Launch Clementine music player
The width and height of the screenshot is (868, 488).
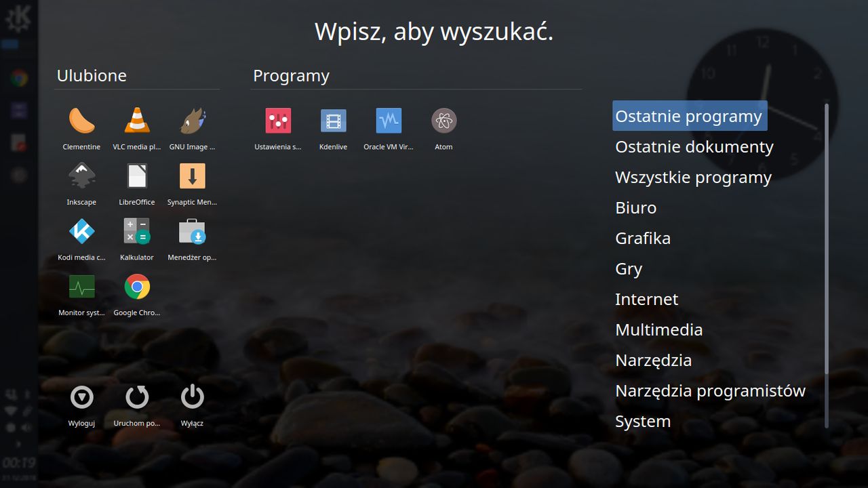tap(81, 121)
